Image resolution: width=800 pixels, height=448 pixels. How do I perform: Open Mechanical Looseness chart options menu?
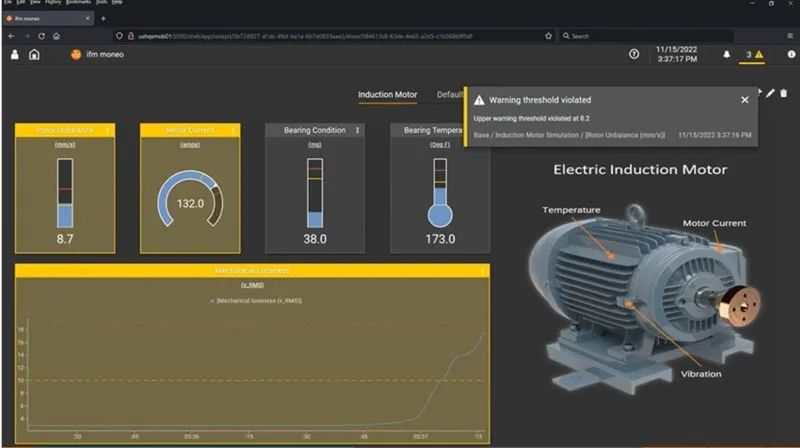(482, 271)
